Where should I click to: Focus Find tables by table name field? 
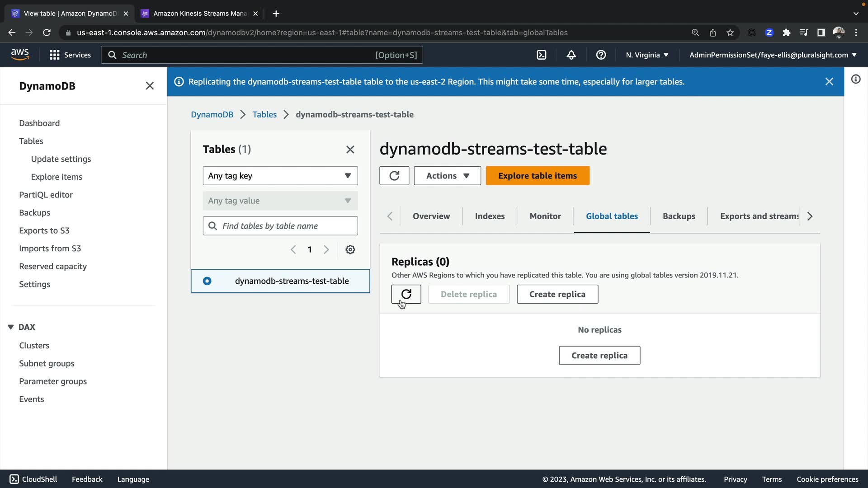[288, 226]
